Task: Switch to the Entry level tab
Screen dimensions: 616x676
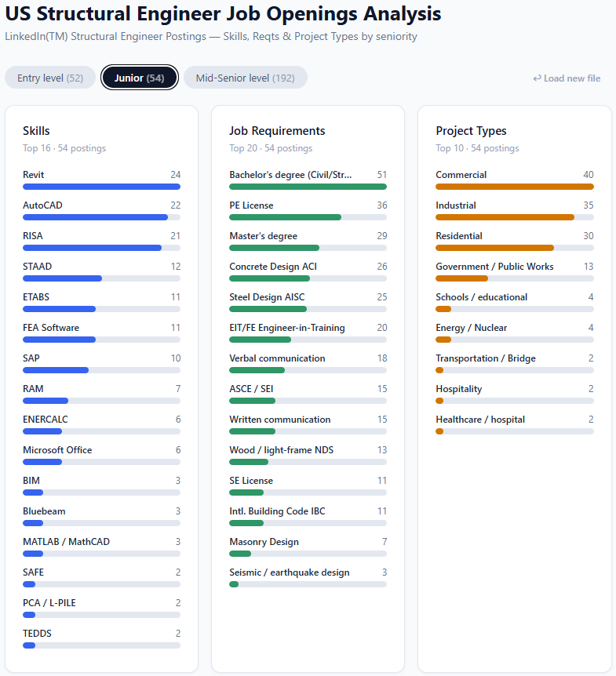Action: pos(50,78)
